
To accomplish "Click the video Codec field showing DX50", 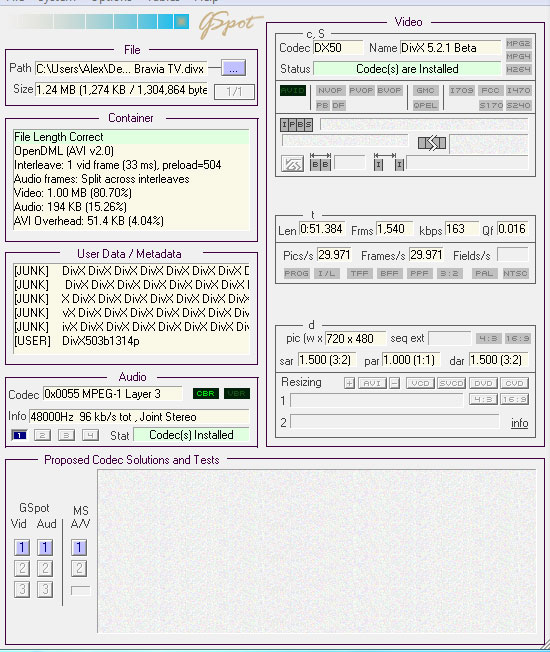I will click(x=338, y=48).
